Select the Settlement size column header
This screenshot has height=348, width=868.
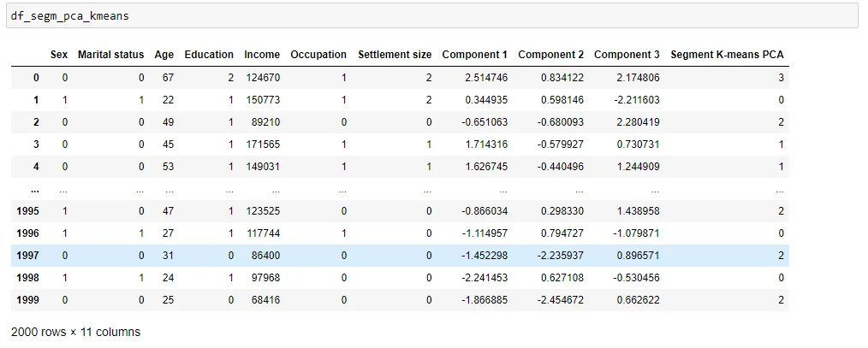pos(395,55)
